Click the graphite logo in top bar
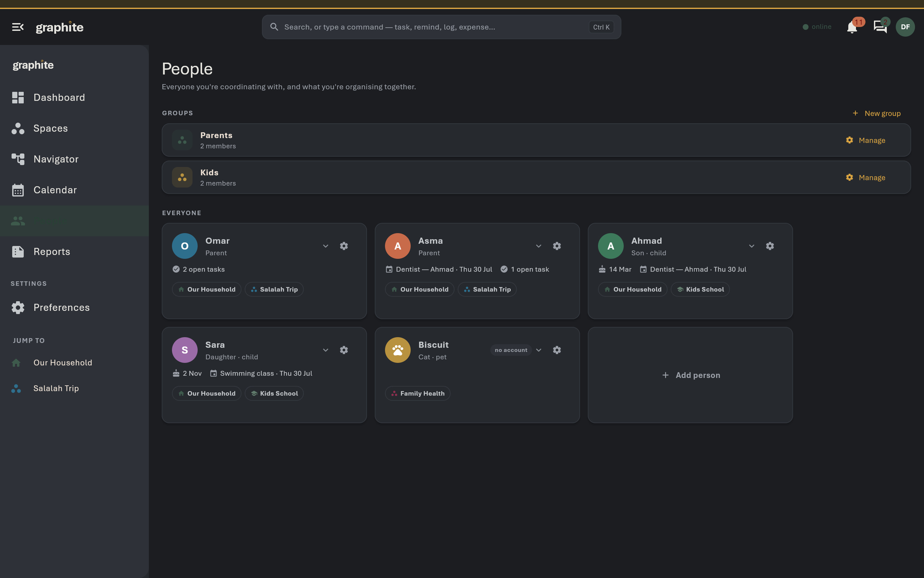Image resolution: width=924 pixels, height=578 pixels. point(60,27)
